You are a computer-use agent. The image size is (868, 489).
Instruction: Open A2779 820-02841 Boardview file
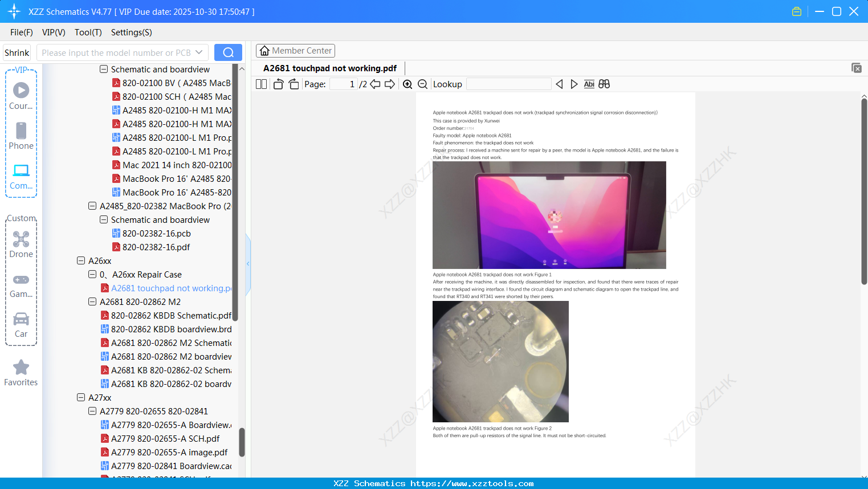coord(166,466)
